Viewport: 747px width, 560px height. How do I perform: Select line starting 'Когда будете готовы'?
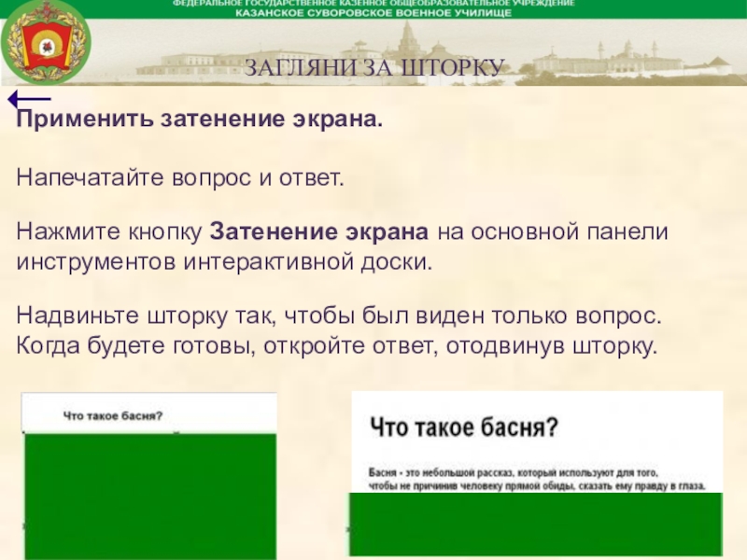click(x=336, y=346)
